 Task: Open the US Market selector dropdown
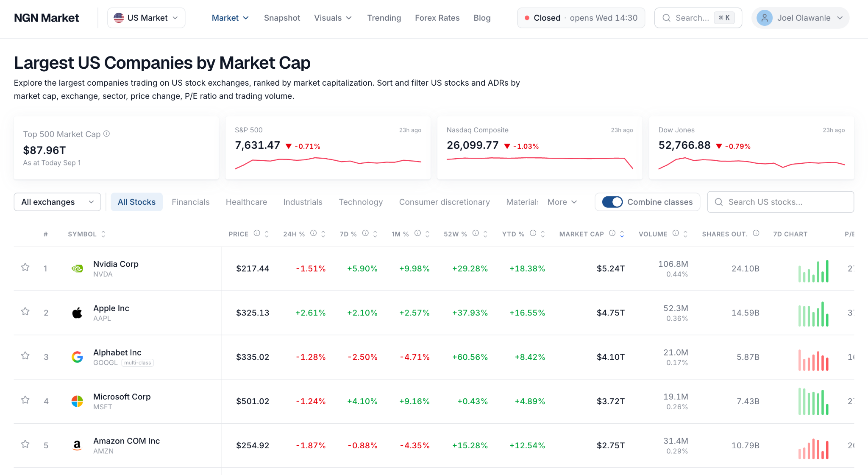pos(146,18)
